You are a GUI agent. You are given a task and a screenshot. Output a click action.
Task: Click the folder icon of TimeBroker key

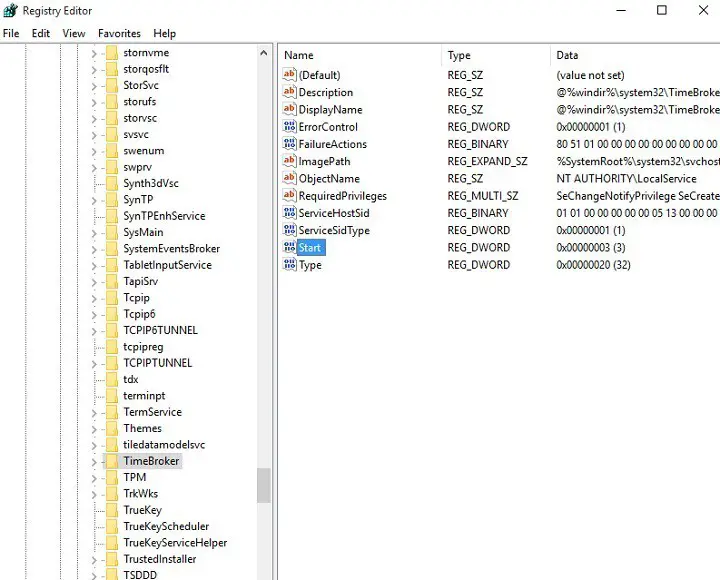[x=112, y=461]
